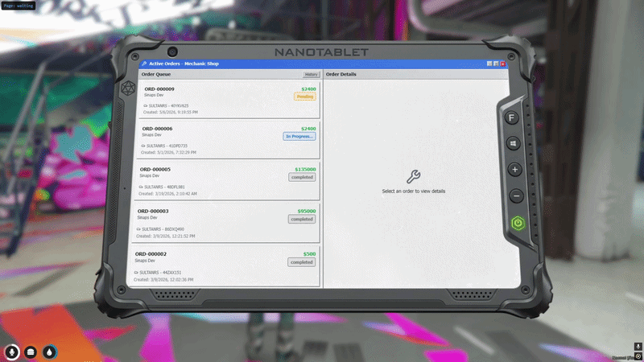The width and height of the screenshot is (644, 362).
Task: Click the car icon on order ORD-000006
Action: [143, 146]
